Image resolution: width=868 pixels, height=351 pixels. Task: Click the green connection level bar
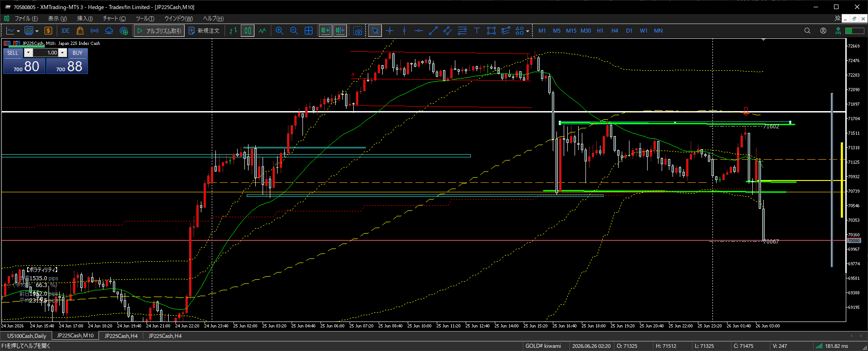[855, 31]
